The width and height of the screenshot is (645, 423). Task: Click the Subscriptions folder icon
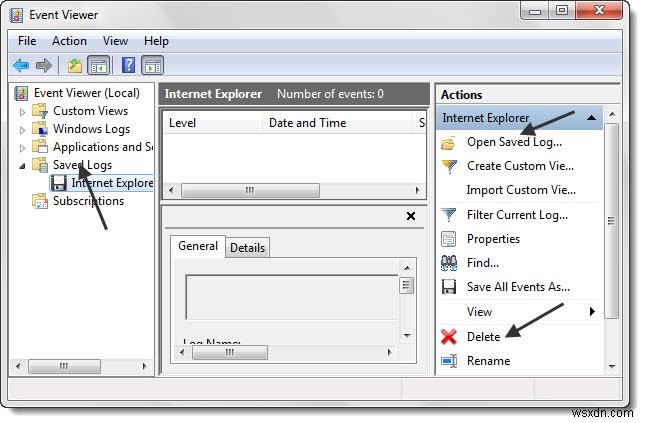40,201
